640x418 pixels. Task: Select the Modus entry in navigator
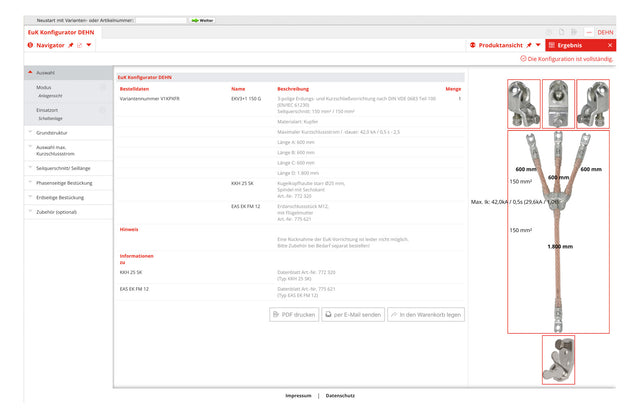coord(68,91)
